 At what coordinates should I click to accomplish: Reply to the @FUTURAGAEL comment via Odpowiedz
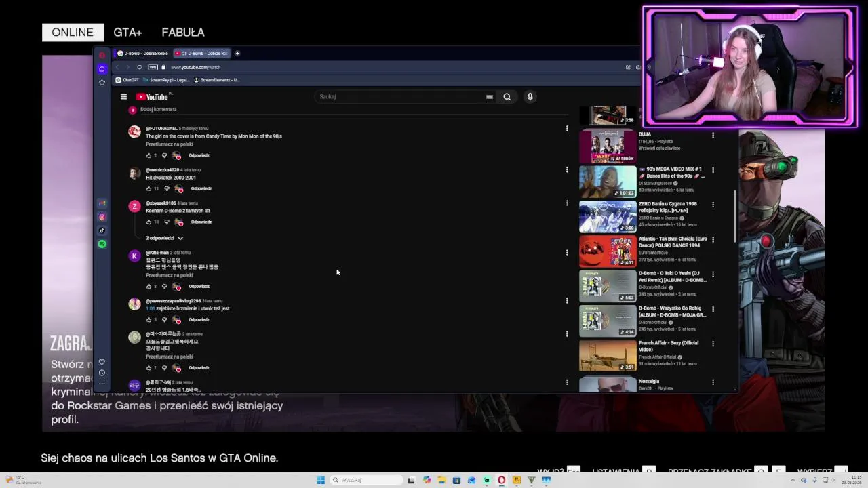pyautogui.click(x=199, y=155)
